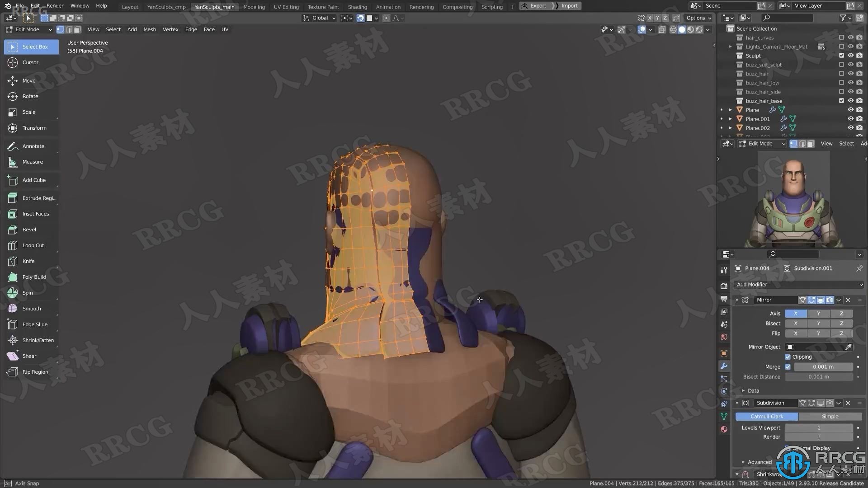The image size is (868, 488).
Task: Open the Mirror modifier extras chevron
Action: coord(839,300)
